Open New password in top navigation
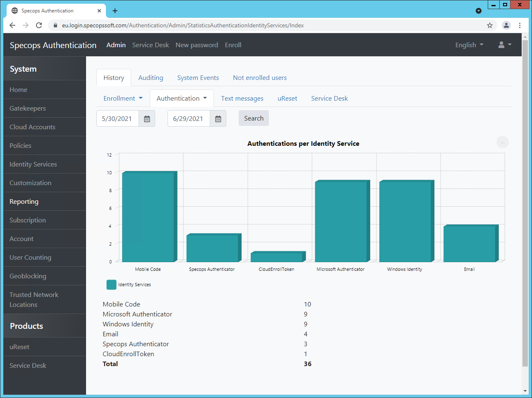Screen dimensions: 532x398 point(197,45)
